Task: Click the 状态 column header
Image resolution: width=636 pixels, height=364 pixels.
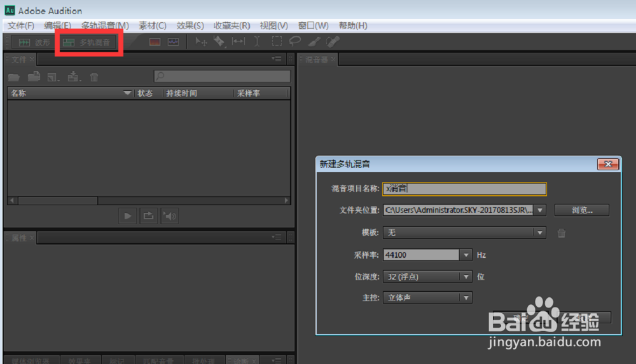Action: pyautogui.click(x=145, y=93)
